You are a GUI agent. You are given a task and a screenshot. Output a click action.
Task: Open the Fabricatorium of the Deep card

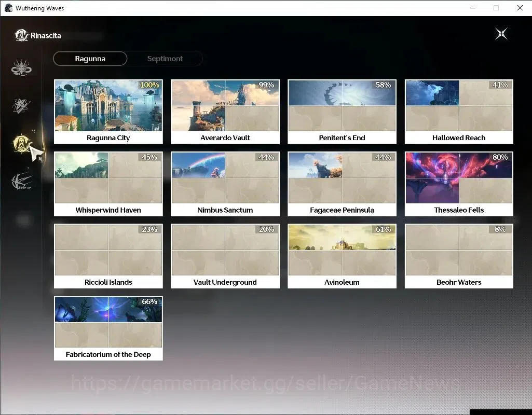tap(108, 328)
